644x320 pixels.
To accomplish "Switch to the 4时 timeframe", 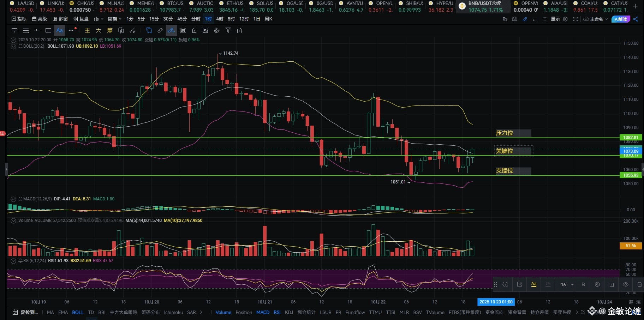I will (x=220, y=19).
